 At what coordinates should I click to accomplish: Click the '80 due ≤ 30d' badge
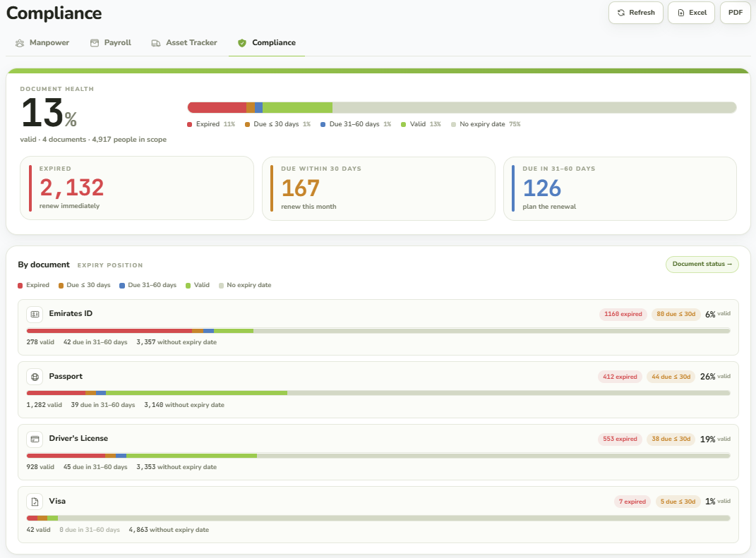(676, 314)
